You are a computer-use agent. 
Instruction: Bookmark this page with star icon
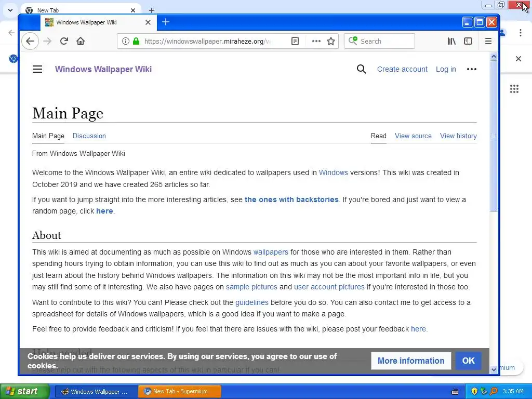pos(331,42)
